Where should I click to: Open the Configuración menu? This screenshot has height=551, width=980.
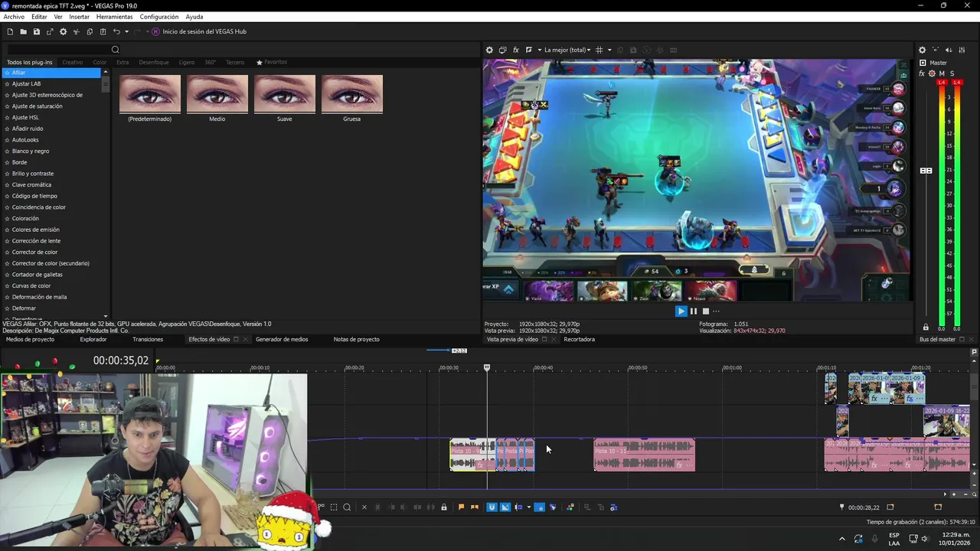(x=159, y=17)
